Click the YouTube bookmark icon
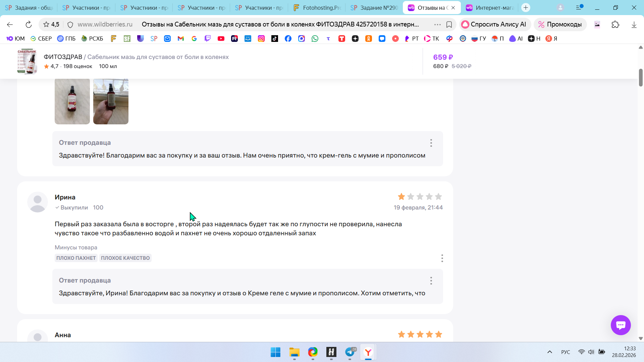This screenshot has width=644, height=362. point(221,39)
